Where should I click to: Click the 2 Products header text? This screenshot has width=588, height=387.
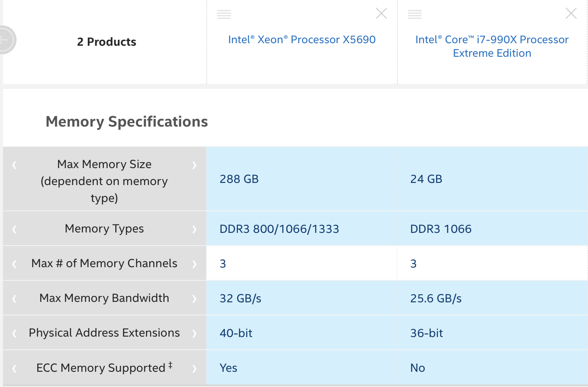[x=107, y=42]
